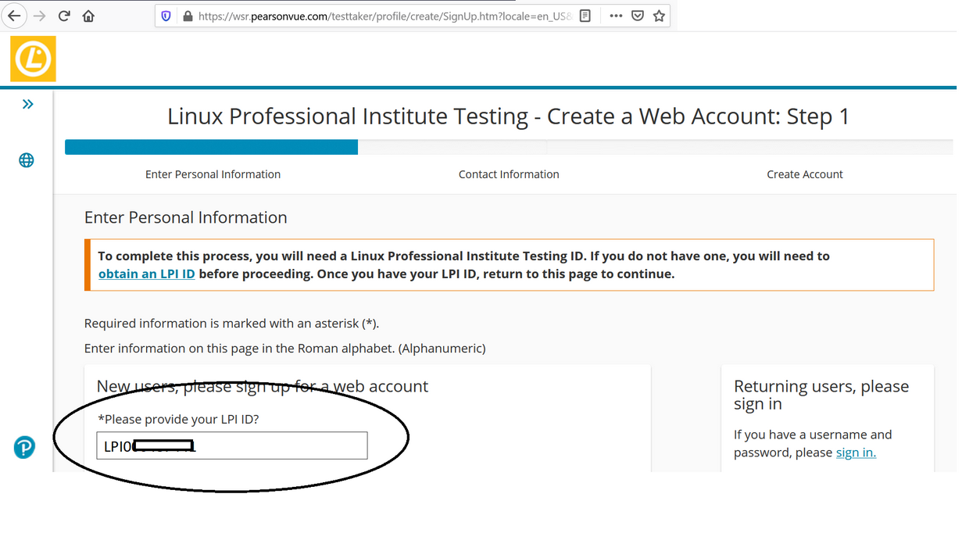This screenshot has width=980, height=551.
Task: Open the 'sign in.' link
Action: [856, 453]
